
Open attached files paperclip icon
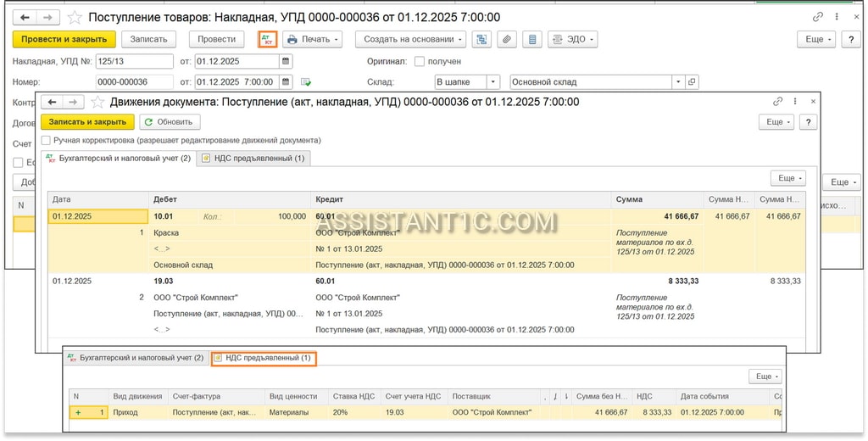[507, 39]
